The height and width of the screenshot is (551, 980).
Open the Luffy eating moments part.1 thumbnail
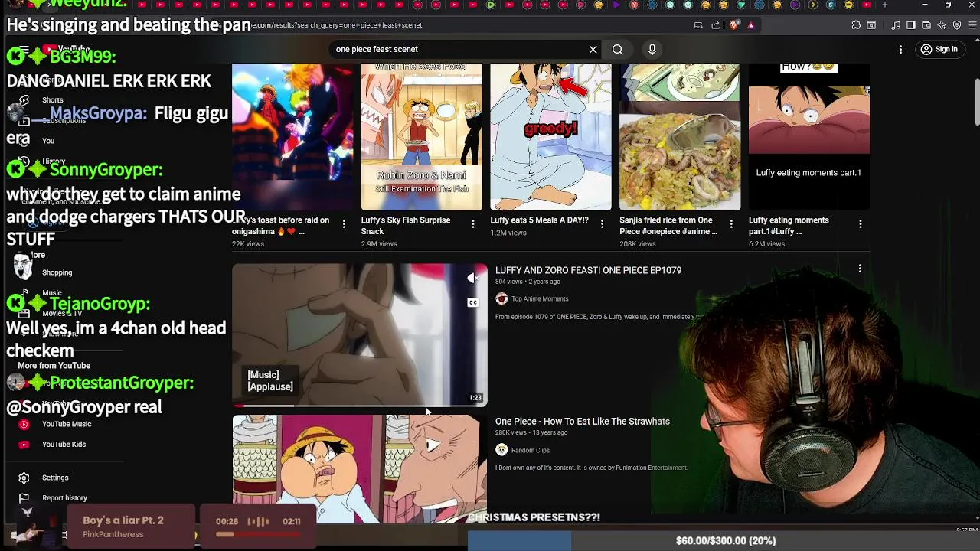pos(808,137)
